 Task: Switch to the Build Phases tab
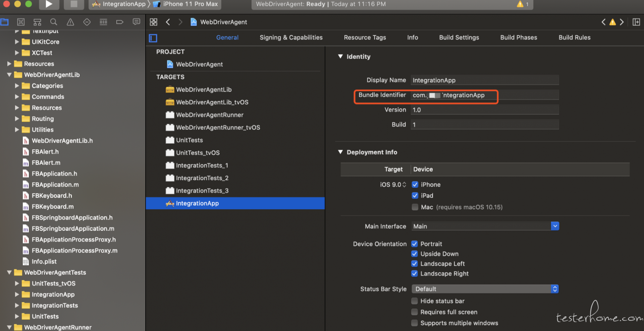coord(519,38)
